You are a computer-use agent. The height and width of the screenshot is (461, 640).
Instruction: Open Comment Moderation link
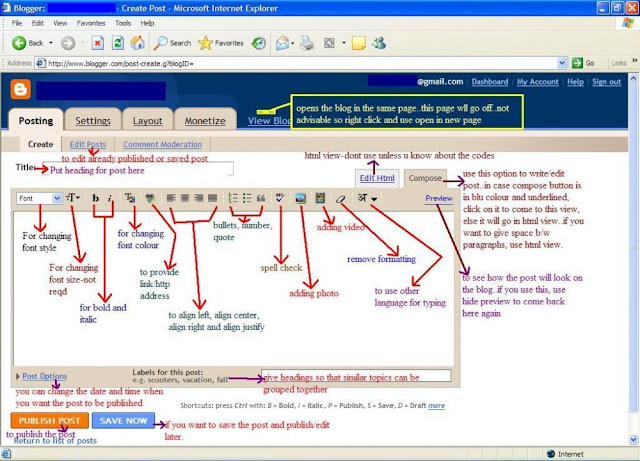[x=162, y=144]
